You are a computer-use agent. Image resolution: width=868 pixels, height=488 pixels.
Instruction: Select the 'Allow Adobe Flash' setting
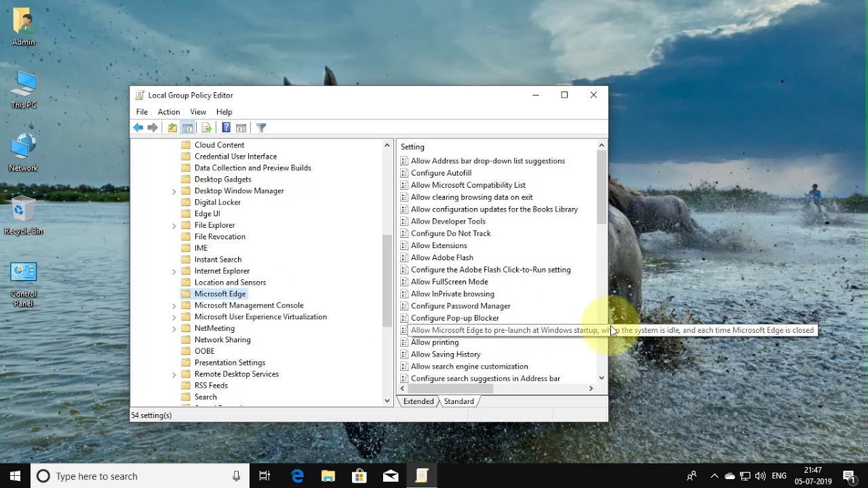[x=441, y=258]
